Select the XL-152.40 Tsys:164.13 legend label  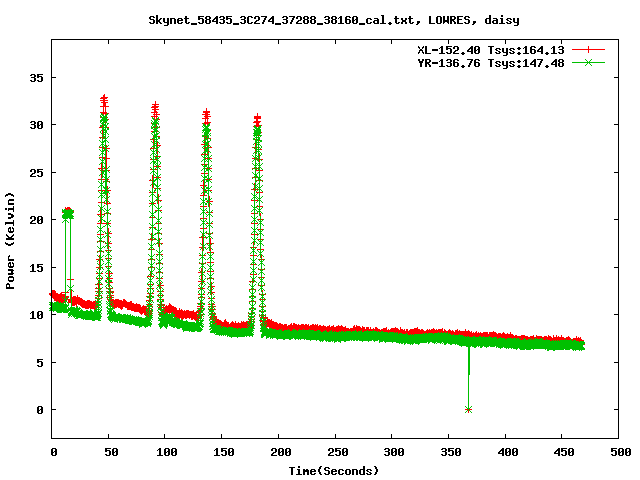[491, 50]
